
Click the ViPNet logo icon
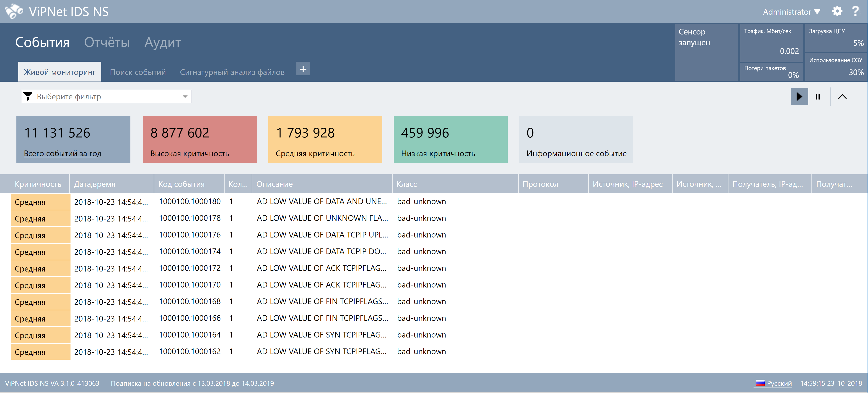(x=14, y=11)
